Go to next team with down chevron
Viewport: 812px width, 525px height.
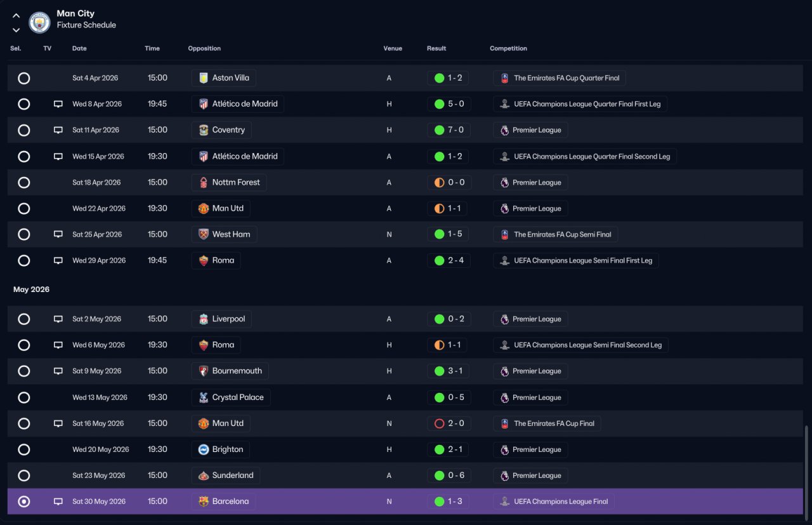tap(16, 30)
